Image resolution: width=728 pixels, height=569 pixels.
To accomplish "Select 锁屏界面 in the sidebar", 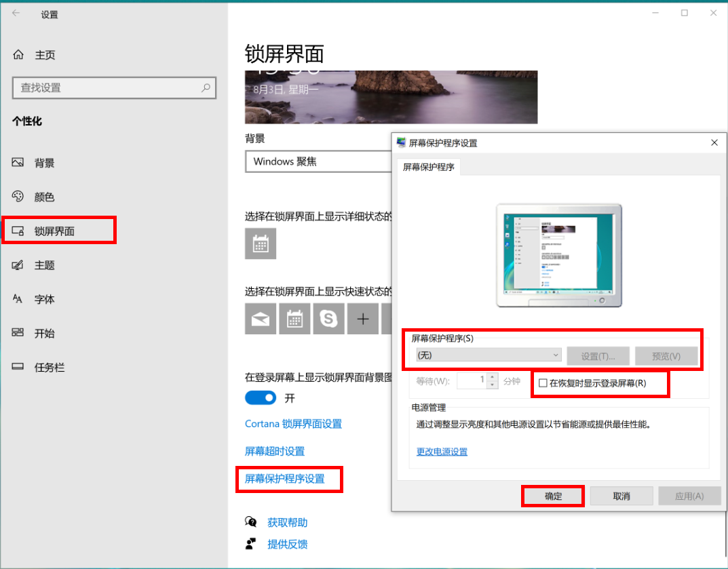I will [x=54, y=231].
